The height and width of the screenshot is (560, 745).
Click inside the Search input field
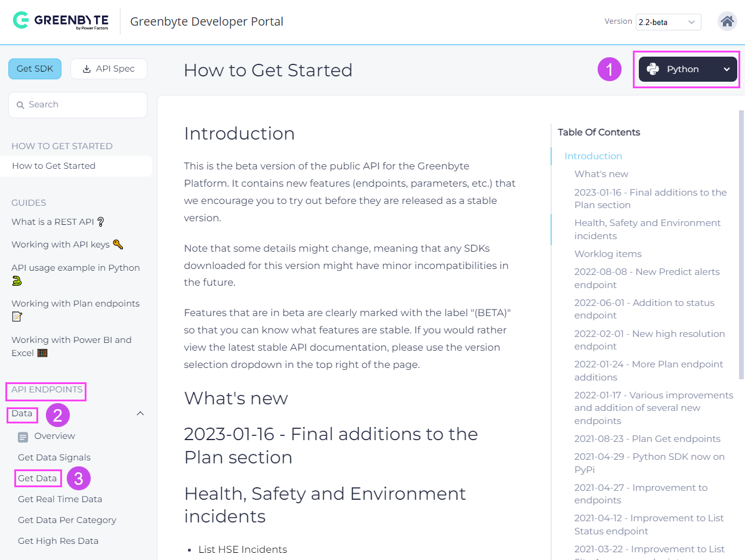point(78,104)
